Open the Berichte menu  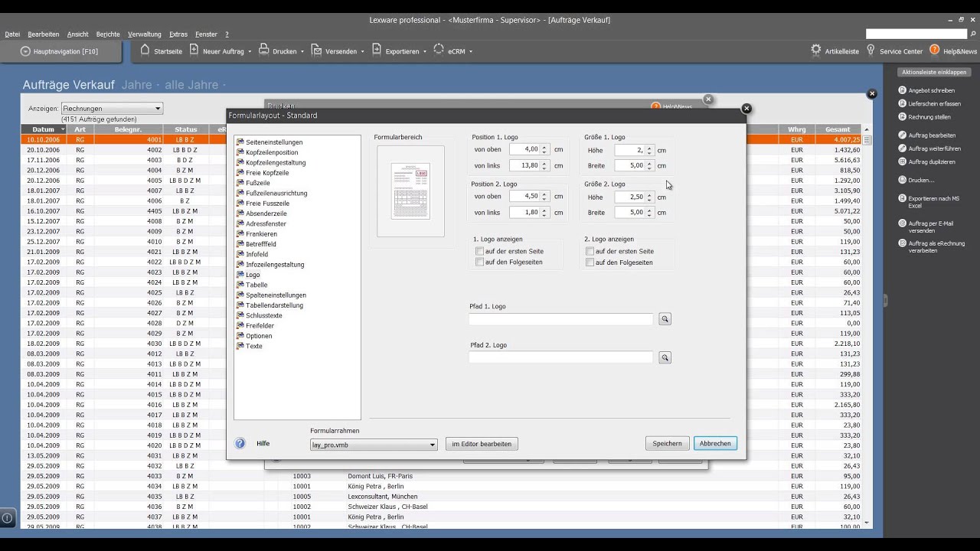[x=107, y=34]
